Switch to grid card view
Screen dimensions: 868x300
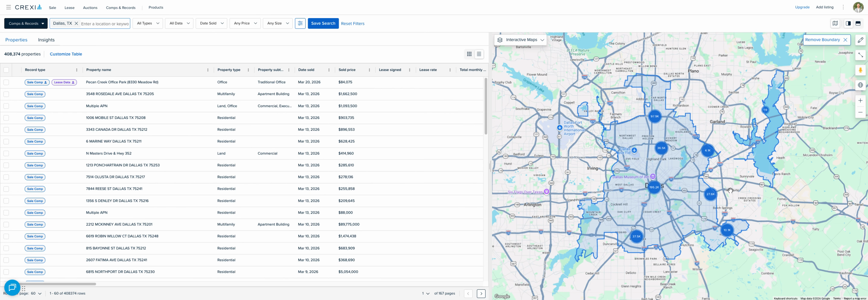(x=469, y=54)
